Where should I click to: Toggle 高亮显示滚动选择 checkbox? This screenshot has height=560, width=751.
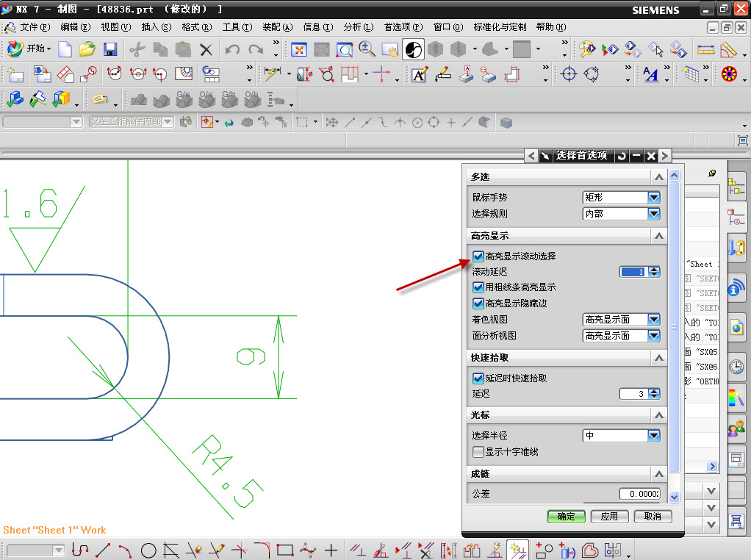click(x=478, y=256)
